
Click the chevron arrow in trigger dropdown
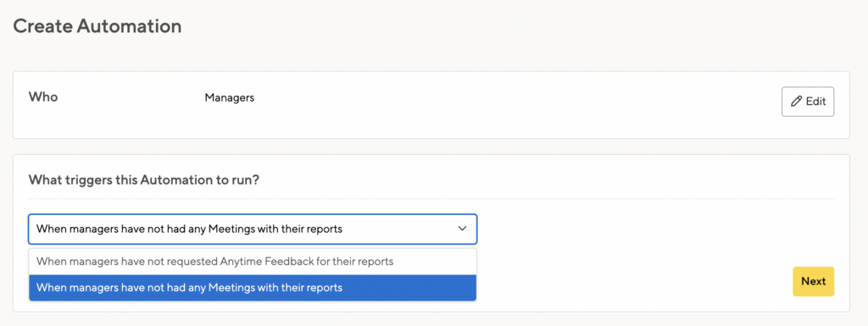click(462, 229)
